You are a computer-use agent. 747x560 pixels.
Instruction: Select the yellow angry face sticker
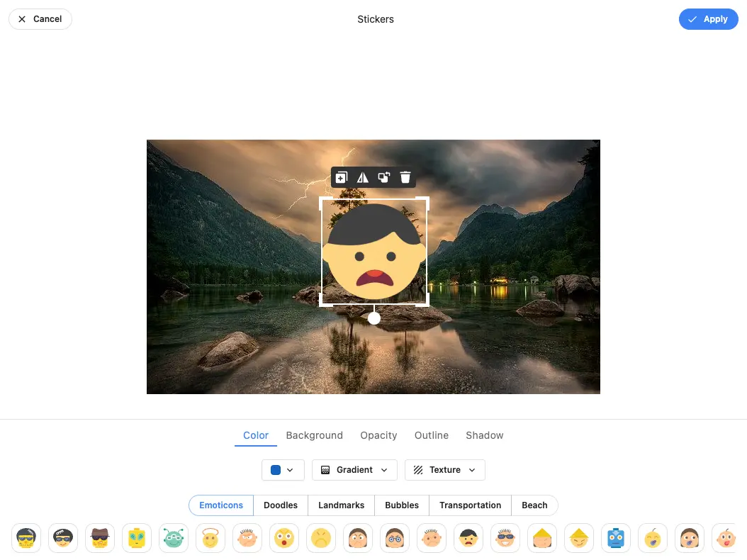[x=321, y=539]
